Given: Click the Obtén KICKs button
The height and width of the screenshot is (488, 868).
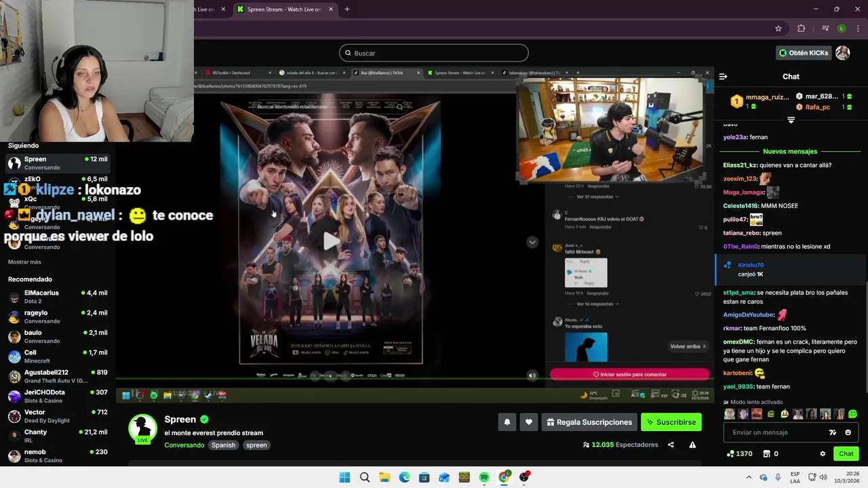Looking at the screenshot, I should [x=804, y=53].
